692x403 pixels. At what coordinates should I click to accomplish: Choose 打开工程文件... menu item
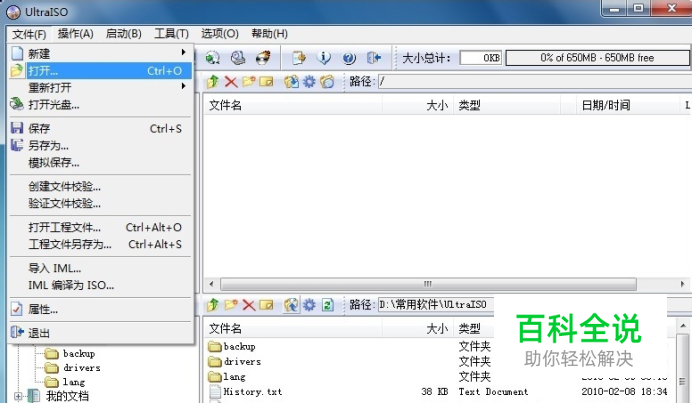101,227
